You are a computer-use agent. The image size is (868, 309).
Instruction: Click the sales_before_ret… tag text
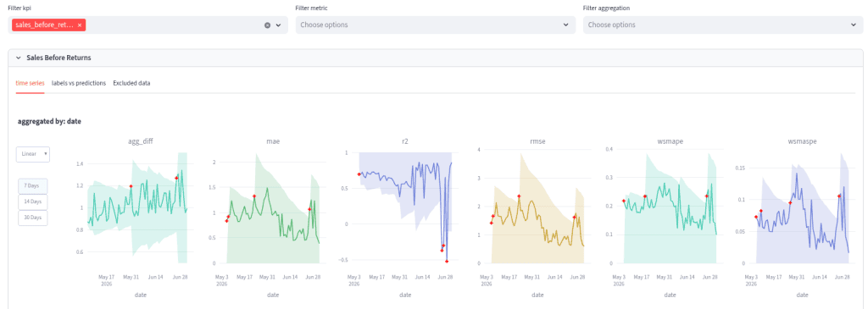(45, 25)
